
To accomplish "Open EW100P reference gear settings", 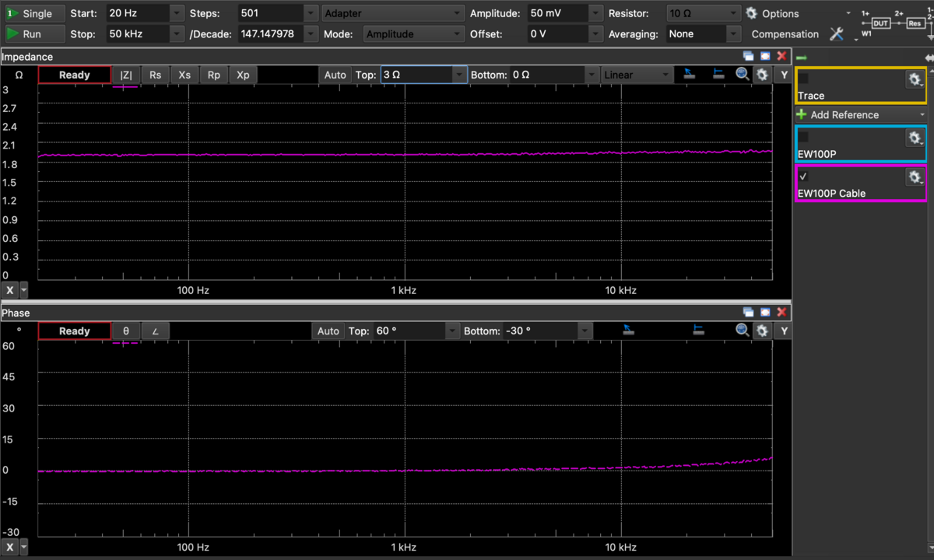I will point(915,138).
